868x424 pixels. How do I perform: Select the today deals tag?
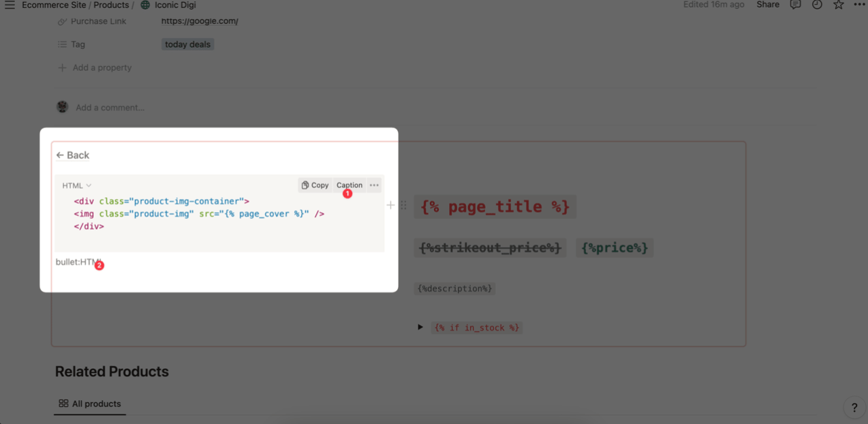coord(188,44)
